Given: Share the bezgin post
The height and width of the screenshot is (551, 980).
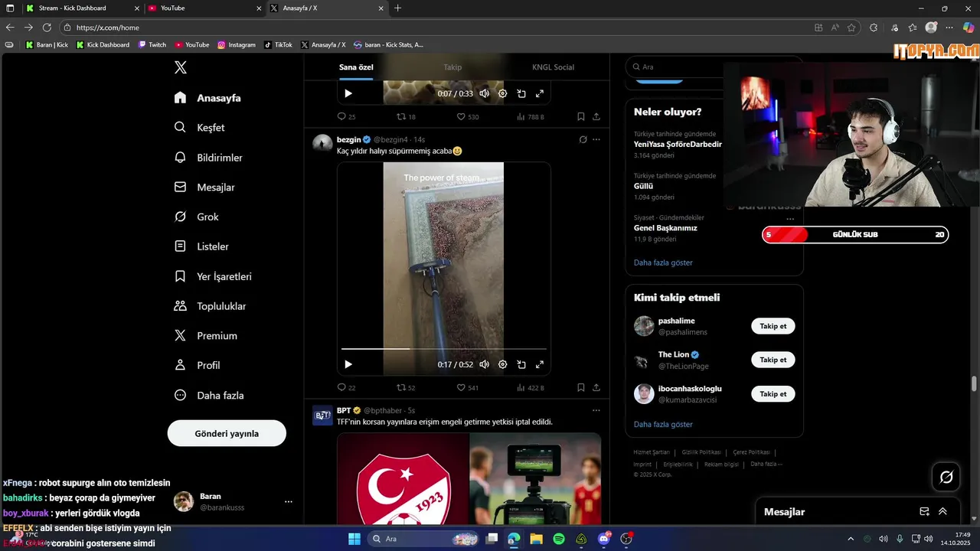Looking at the screenshot, I should coord(596,388).
